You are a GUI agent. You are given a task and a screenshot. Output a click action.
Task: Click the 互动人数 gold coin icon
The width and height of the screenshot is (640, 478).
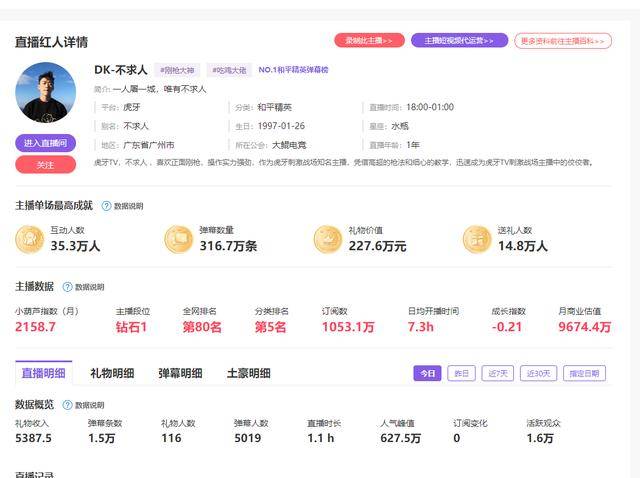tap(29, 239)
